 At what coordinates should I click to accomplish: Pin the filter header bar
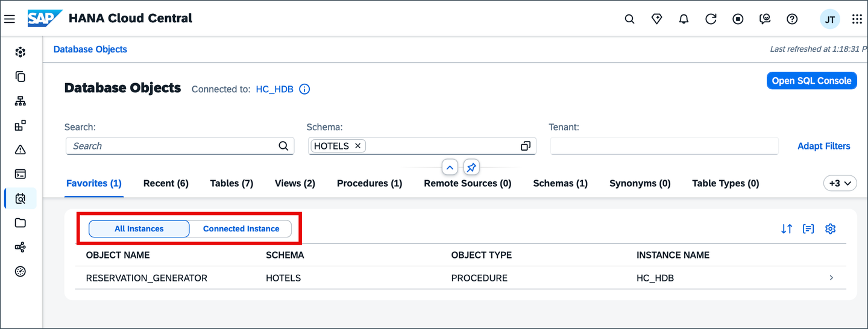click(471, 167)
